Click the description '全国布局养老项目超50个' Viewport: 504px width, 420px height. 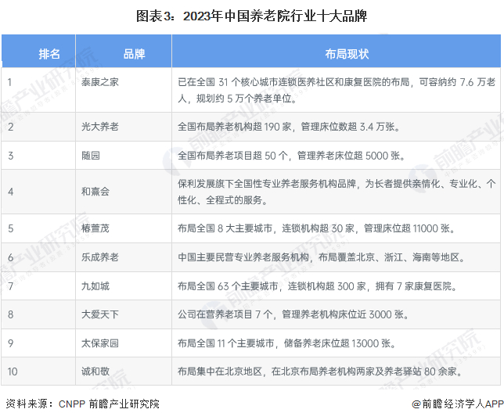[x=291, y=156]
